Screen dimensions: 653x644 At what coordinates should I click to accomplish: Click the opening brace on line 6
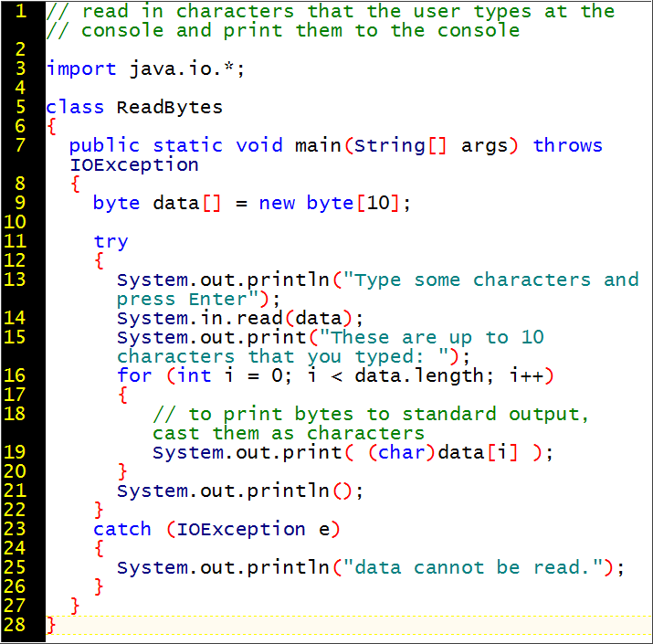pos(51,127)
